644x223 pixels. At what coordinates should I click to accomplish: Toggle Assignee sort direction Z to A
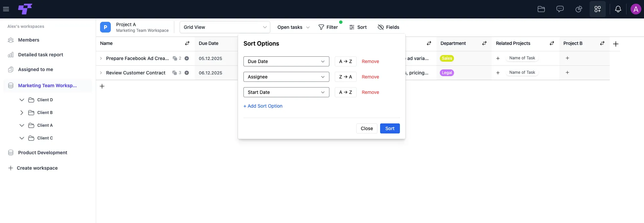point(346,77)
